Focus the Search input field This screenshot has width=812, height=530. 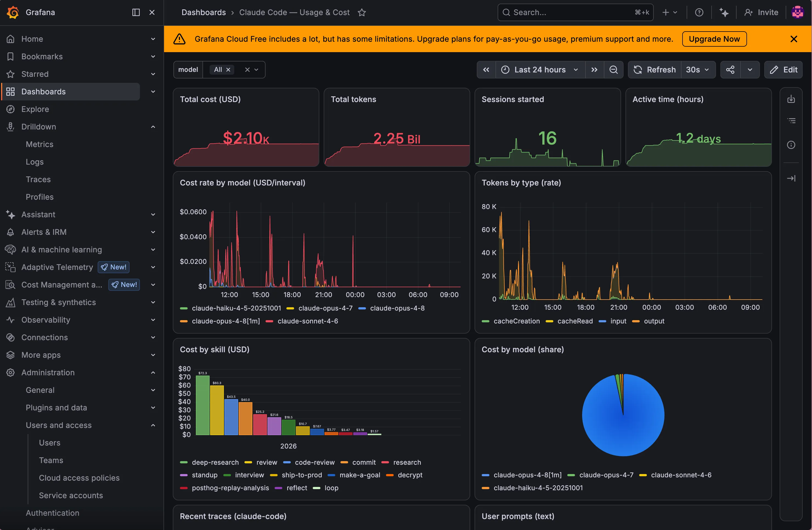coord(575,13)
